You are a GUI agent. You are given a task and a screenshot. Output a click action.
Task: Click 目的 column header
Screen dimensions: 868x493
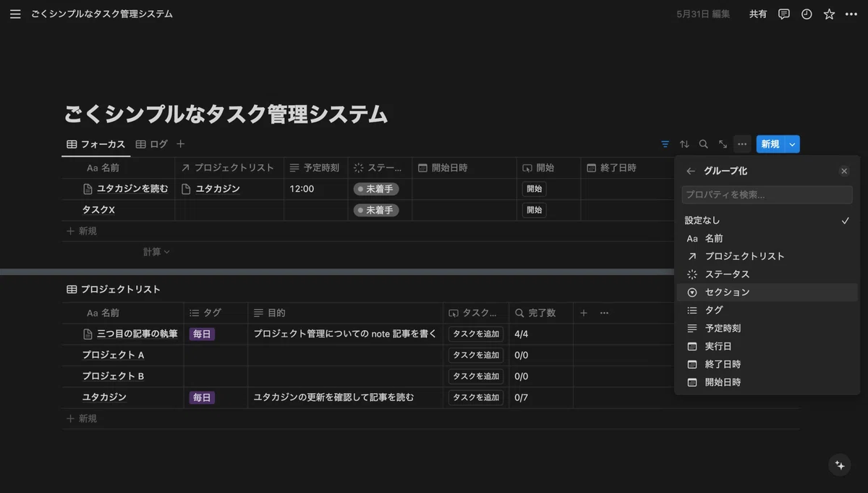(x=346, y=313)
